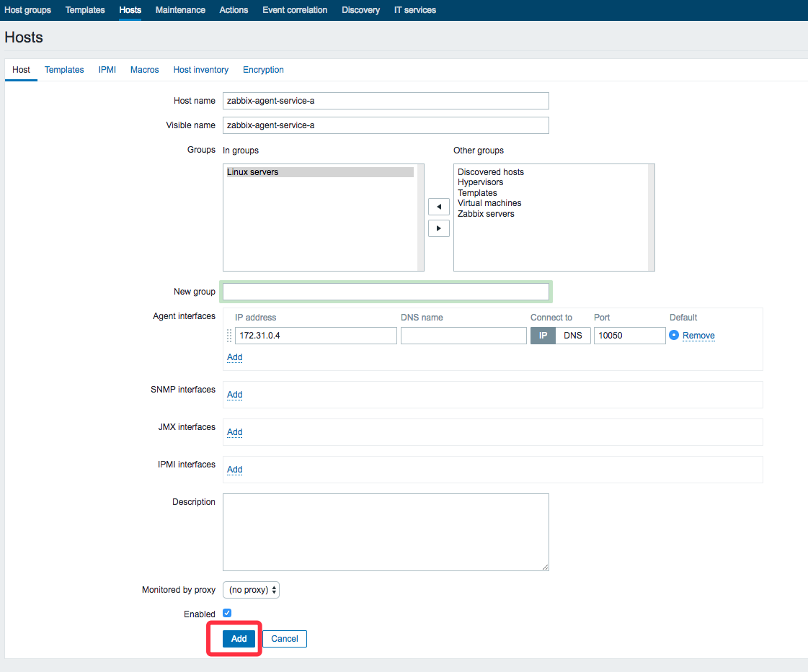Screen dimensions: 808x672
Task: Switch to the IPMI tab
Action: [107, 70]
